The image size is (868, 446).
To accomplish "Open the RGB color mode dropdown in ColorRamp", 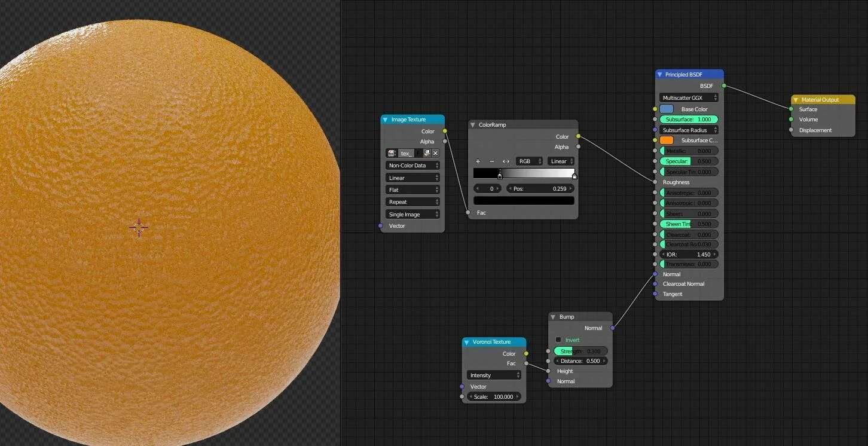I will point(529,161).
